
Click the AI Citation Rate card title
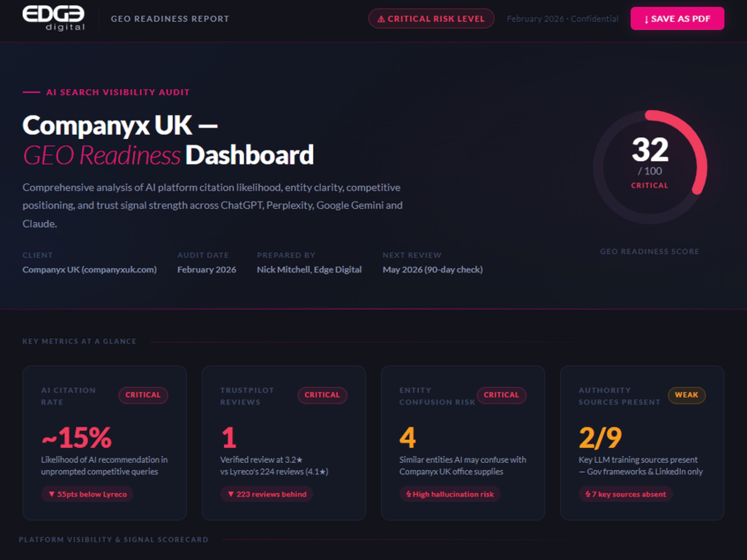click(x=69, y=396)
